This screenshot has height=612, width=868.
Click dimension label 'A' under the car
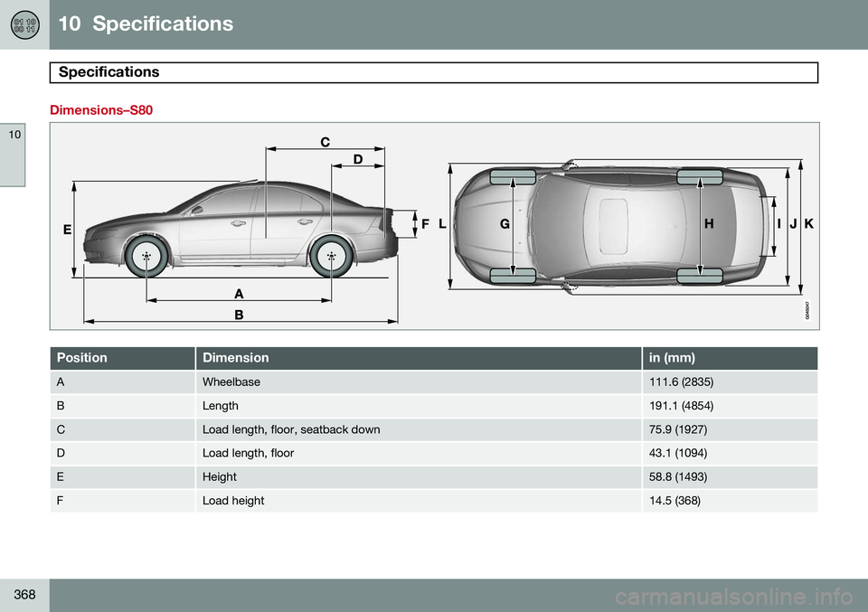click(x=239, y=293)
